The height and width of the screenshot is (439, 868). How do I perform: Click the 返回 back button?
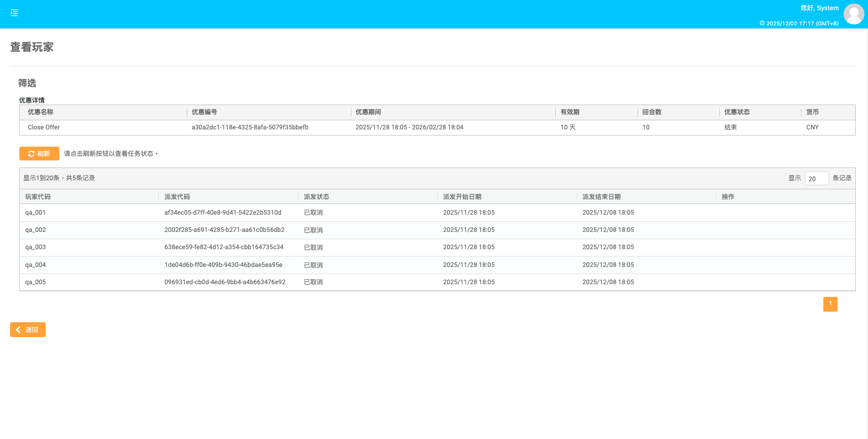(28, 330)
